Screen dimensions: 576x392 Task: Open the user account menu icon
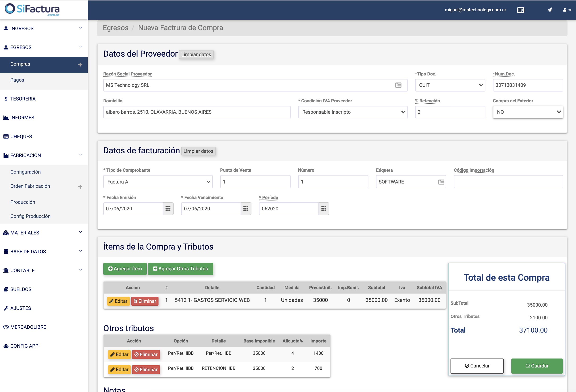click(567, 10)
